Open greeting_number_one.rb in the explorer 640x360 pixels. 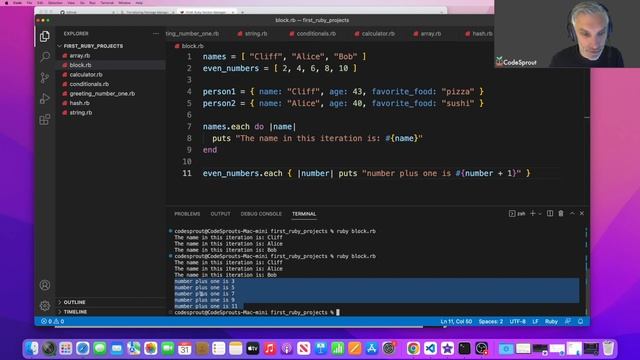[x=102, y=93]
